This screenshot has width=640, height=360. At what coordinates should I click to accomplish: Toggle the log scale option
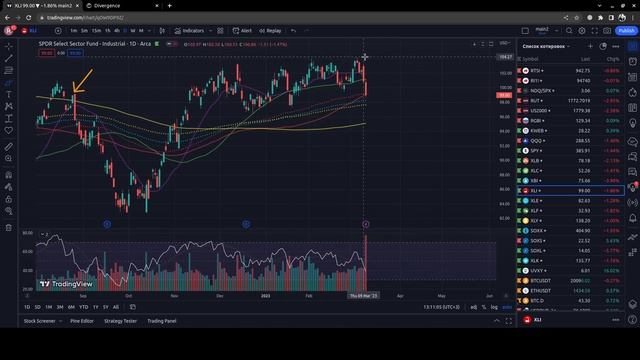click(494, 307)
